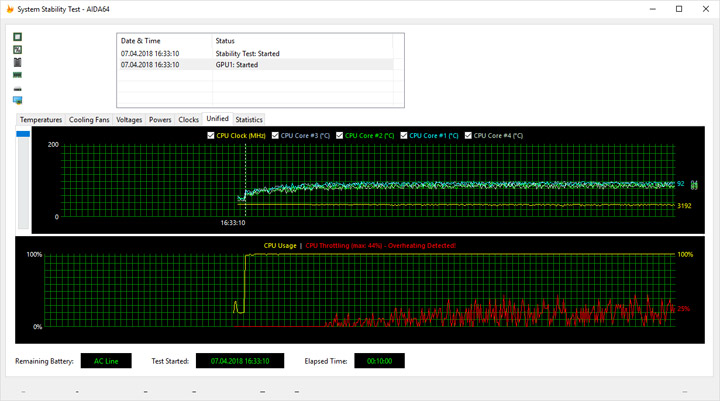Open the Voltages tab

point(129,119)
